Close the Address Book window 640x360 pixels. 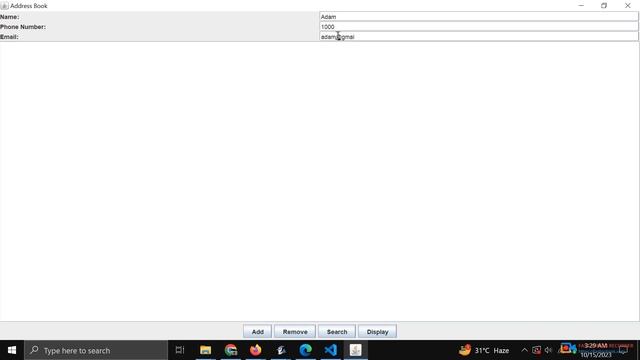[627, 6]
